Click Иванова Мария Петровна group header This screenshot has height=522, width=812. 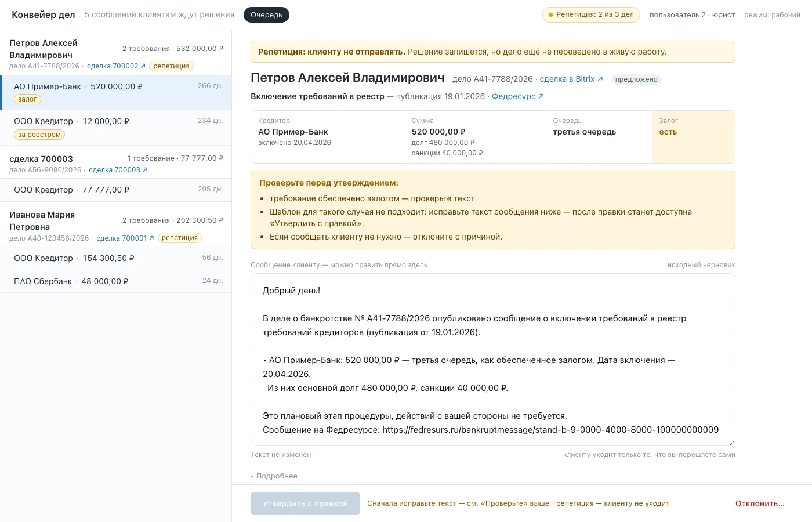(116, 226)
